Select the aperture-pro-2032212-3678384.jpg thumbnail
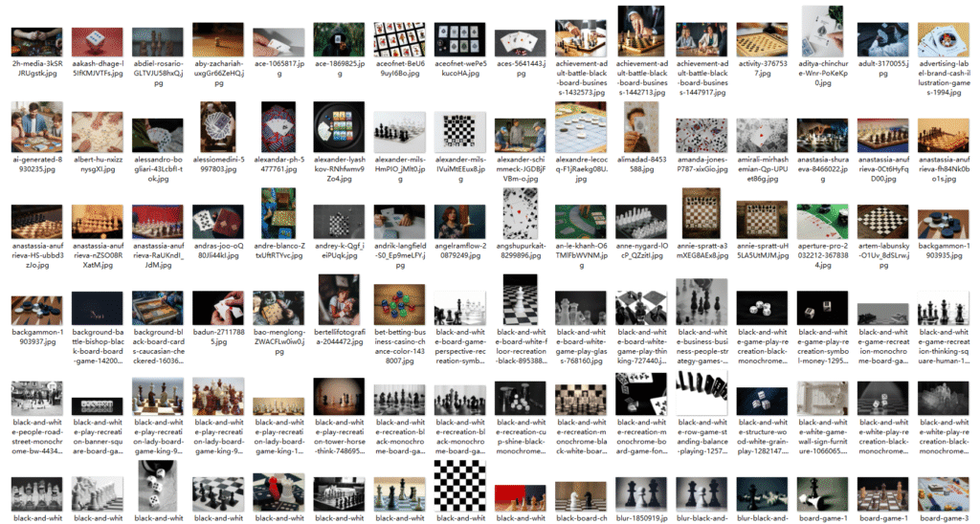The width and height of the screenshot is (980, 524). [823, 222]
